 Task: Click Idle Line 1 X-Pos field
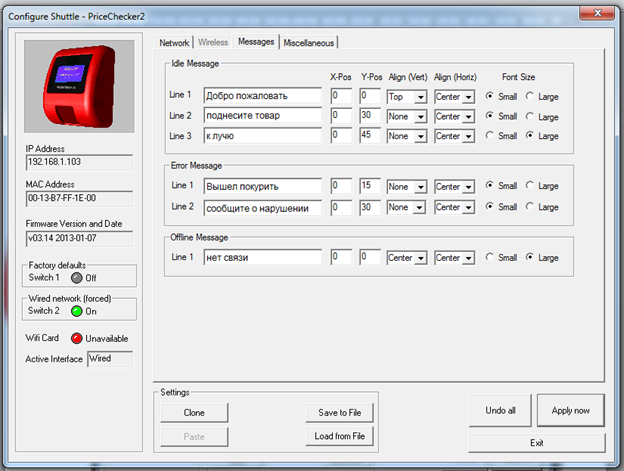coord(341,96)
